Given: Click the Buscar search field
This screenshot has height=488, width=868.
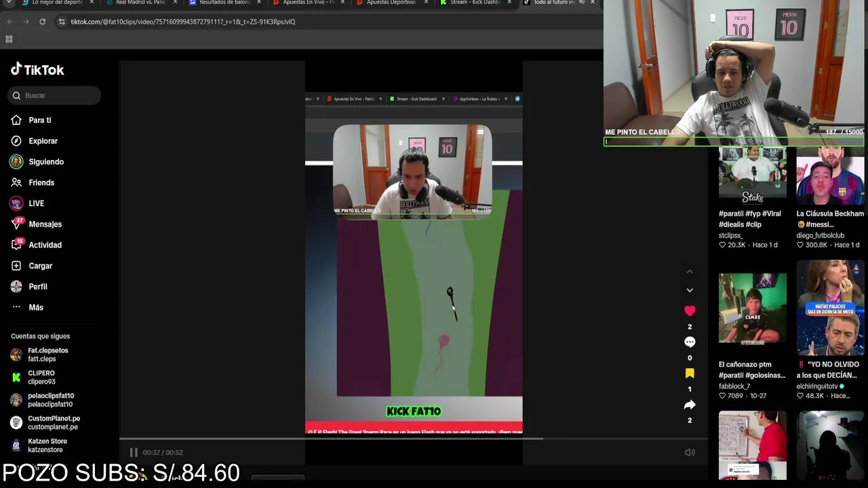Looking at the screenshot, I should (x=55, y=96).
